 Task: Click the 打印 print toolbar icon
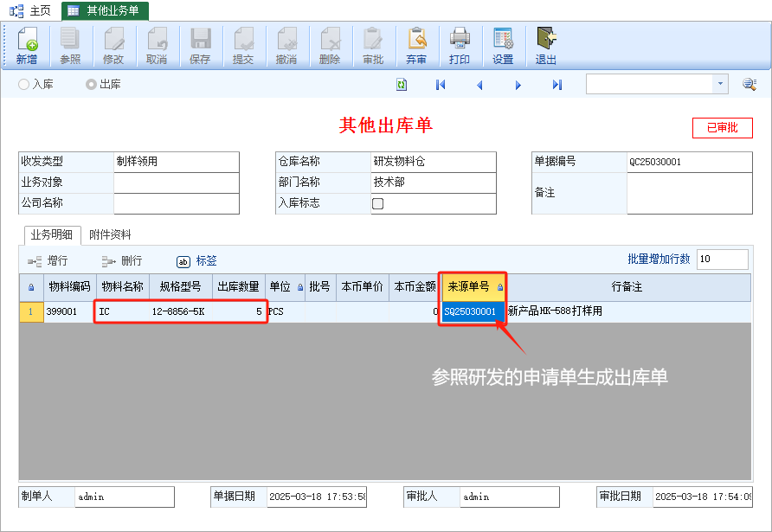[x=460, y=45]
